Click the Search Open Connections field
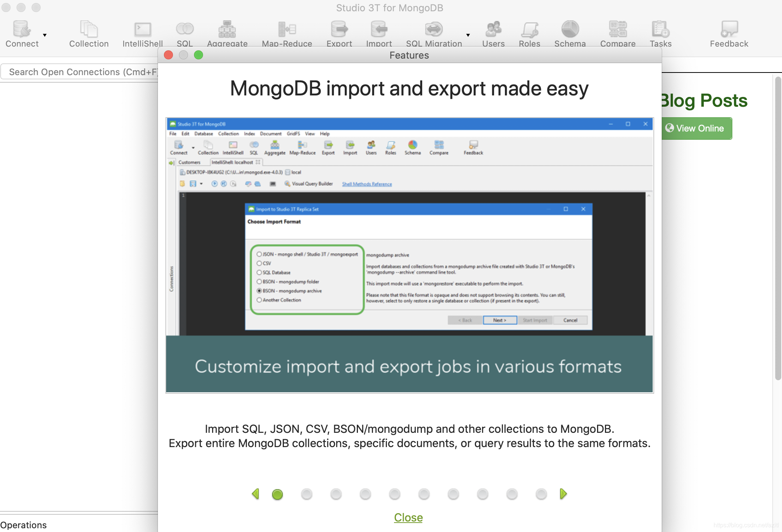 pyautogui.click(x=83, y=71)
